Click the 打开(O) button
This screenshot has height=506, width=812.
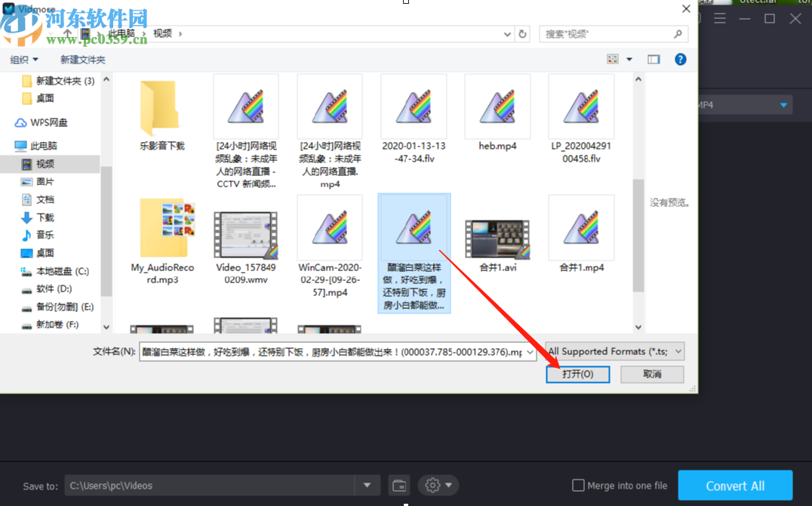point(577,374)
